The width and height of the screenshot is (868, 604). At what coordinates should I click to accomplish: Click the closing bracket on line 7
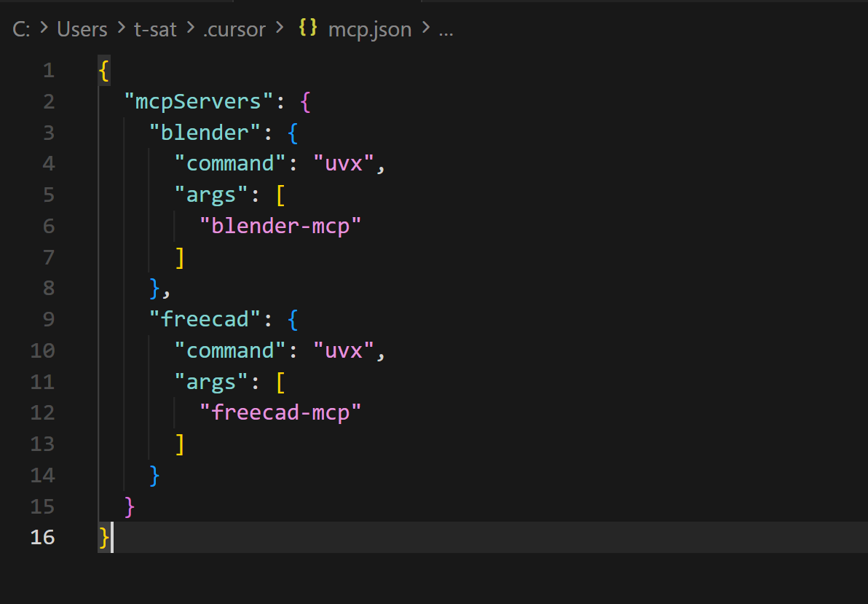[x=179, y=257]
